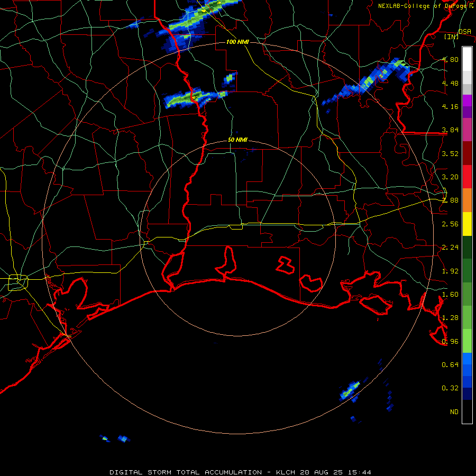Select the 3.84 legend value

point(450,130)
